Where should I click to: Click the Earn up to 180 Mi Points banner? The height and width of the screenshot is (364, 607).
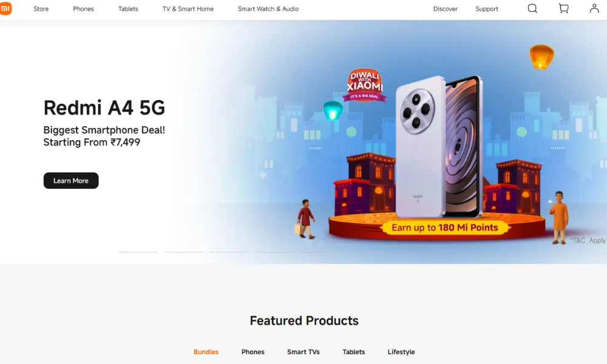(x=445, y=227)
